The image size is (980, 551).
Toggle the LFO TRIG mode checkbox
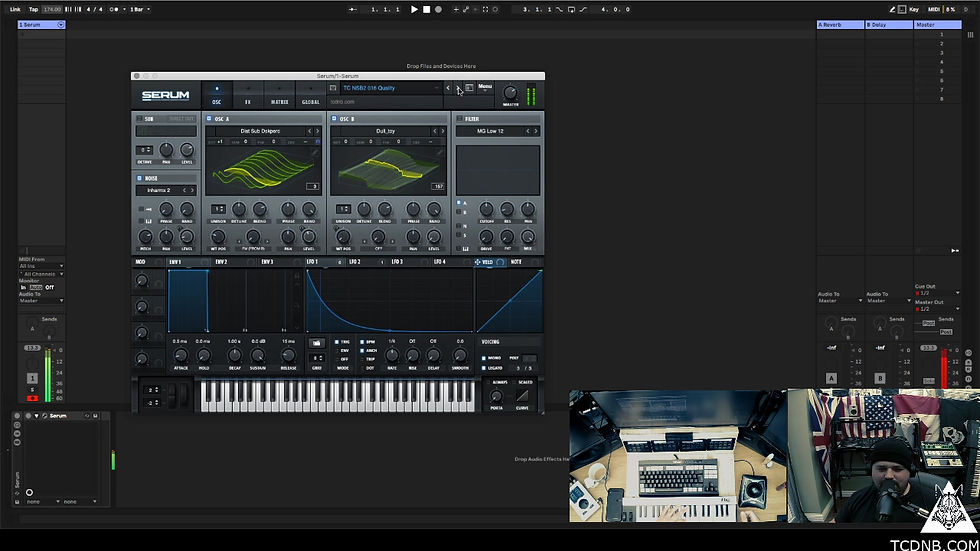tap(337, 342)
